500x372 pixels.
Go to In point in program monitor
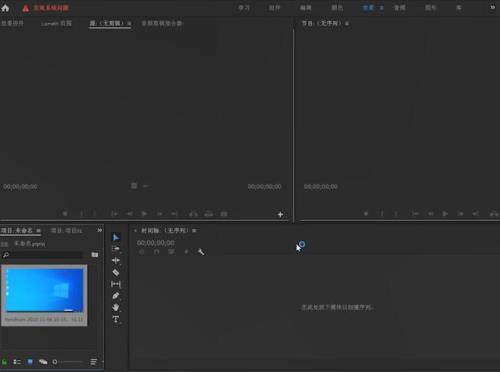coord(415,214)
